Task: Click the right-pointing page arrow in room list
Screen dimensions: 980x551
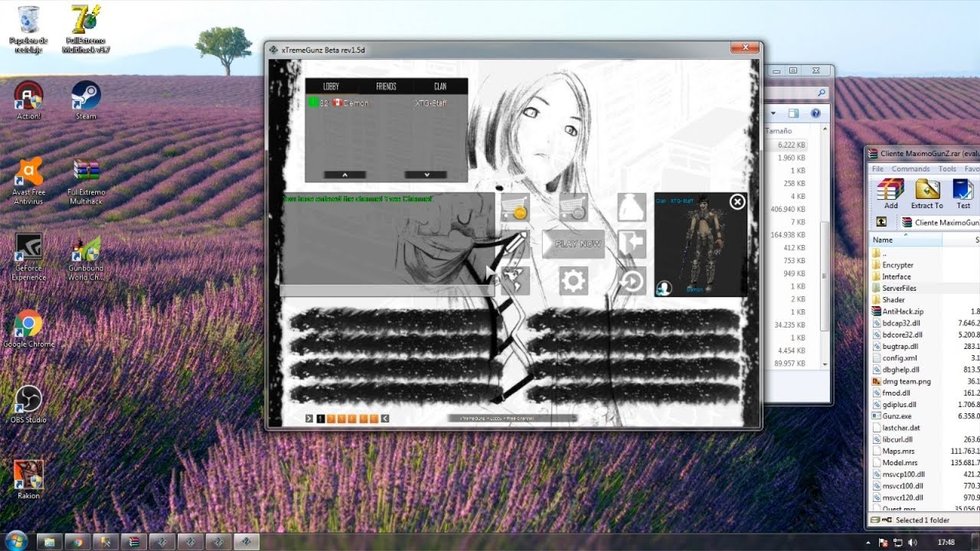Action: point(309,419)
